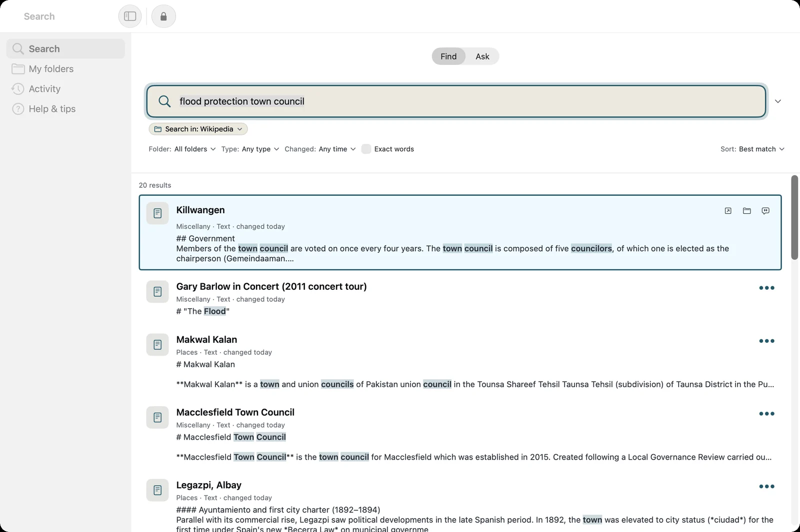
Task: Select Search in the sidebar
Action: [x=65, y=49]
